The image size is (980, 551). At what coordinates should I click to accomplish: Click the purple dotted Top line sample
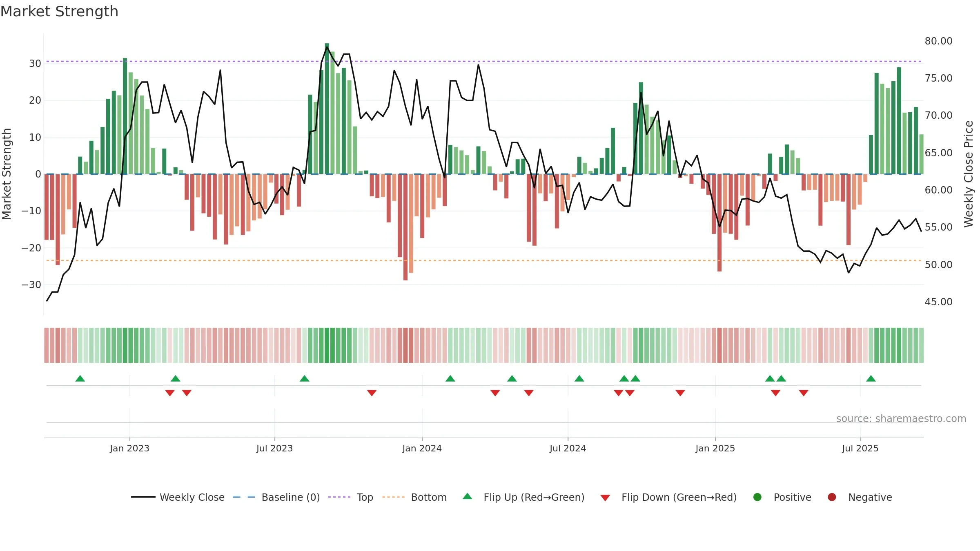(339, 497)
